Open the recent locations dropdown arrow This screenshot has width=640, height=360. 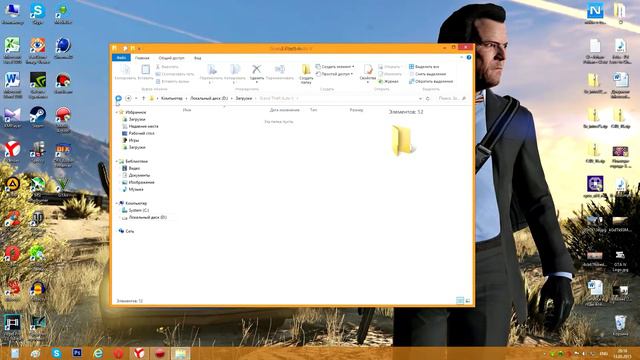coord(136,98)
